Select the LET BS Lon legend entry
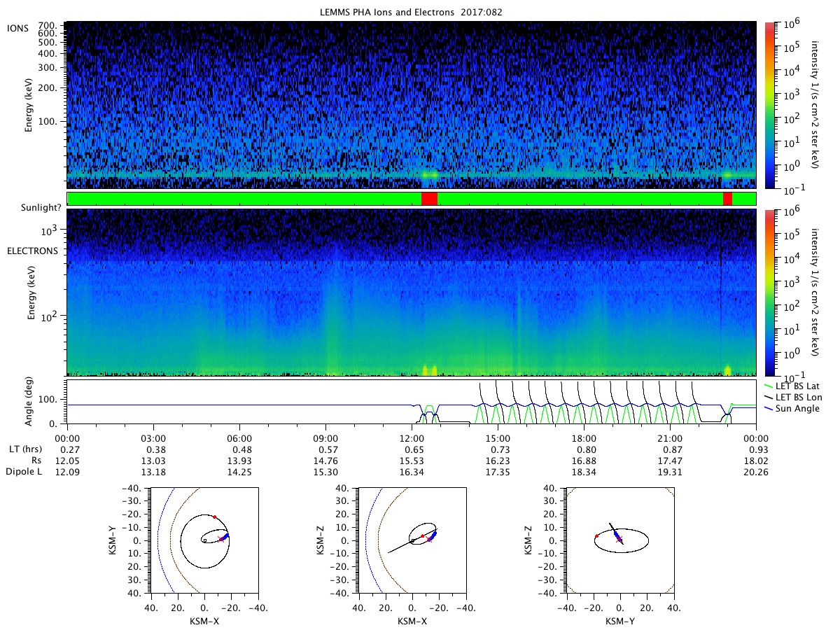This screenshot has width=840, height=630. 796,397
